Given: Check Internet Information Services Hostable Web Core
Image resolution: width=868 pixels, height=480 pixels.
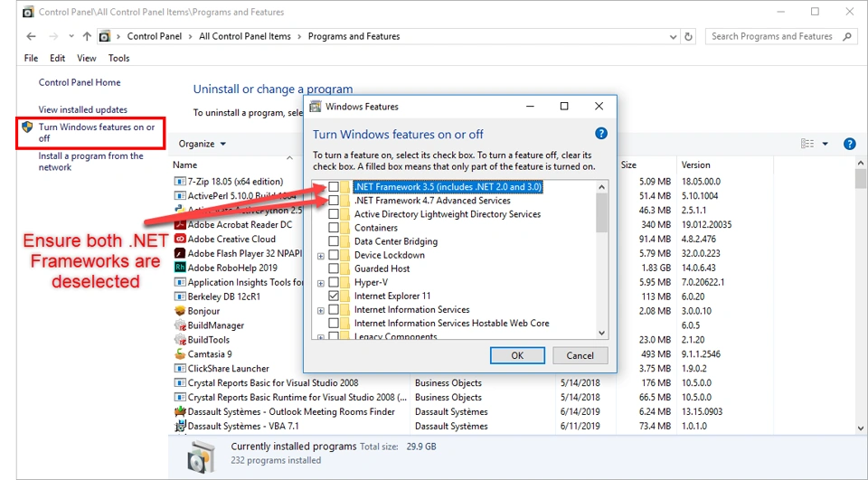Looking at the screenshot, I should [x=334, y=323].
